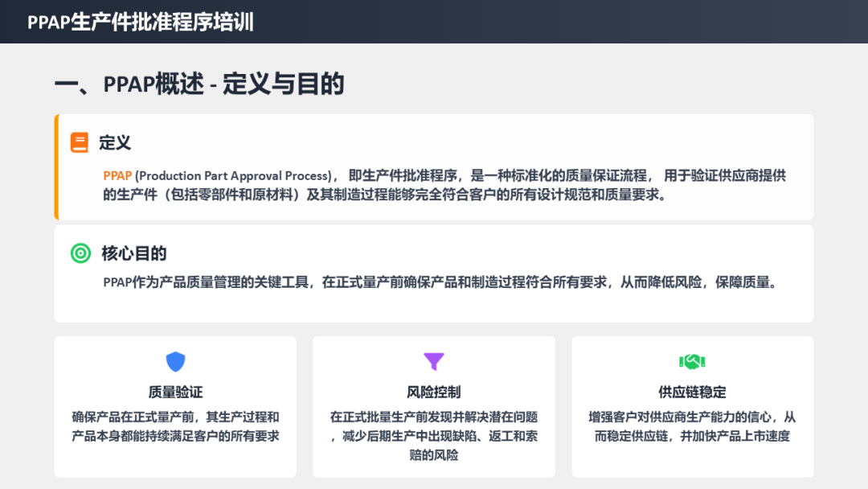This screenshot has height=489, width=868.
Task: Click the 核心目的 heading text
Action: point(134,253)
